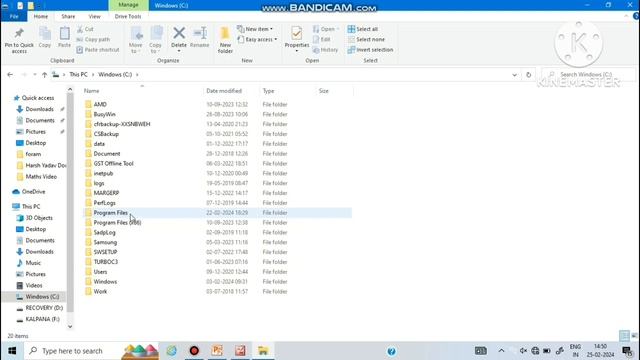The width and height of the screenshot is (640, 360).
Task: Expand the chevron after Windows (C:) in path
Action: 137,75
